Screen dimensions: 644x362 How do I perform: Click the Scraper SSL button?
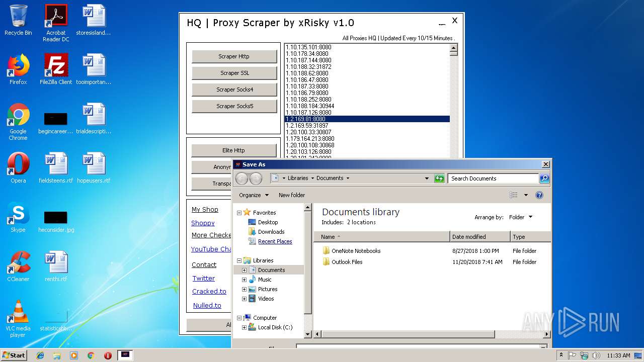234,73
